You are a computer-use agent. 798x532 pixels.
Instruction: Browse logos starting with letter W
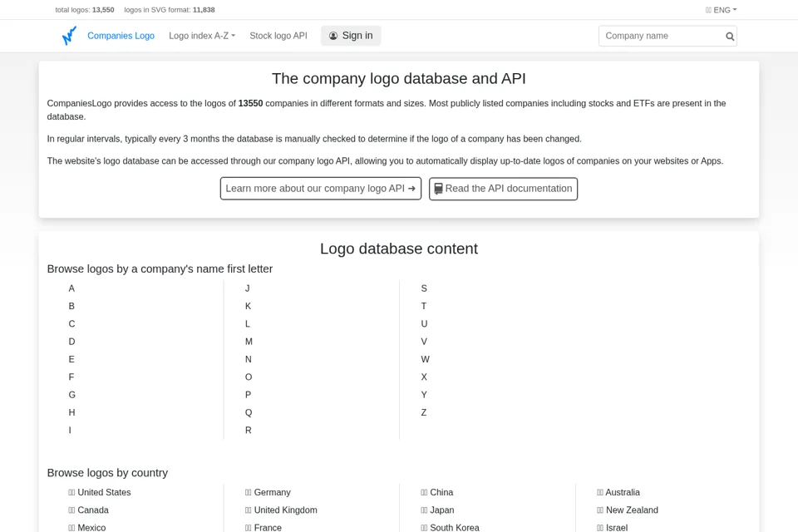(x=425, y=359)
